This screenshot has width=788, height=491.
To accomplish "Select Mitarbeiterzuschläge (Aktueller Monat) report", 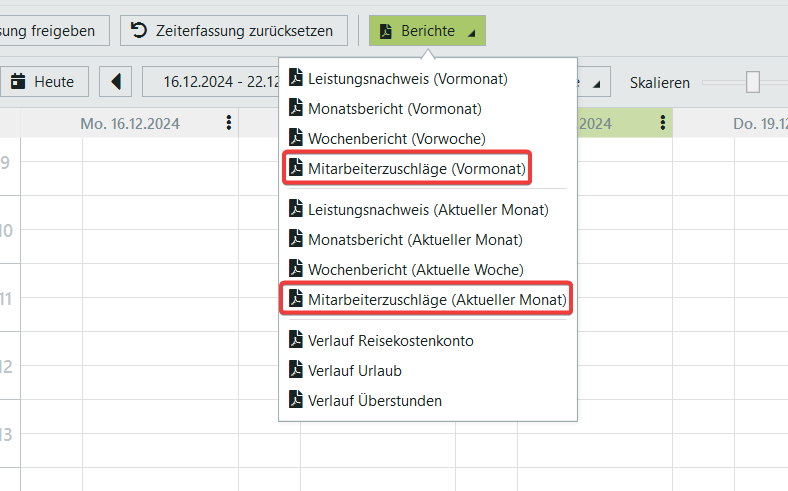I will click(437, 299).
